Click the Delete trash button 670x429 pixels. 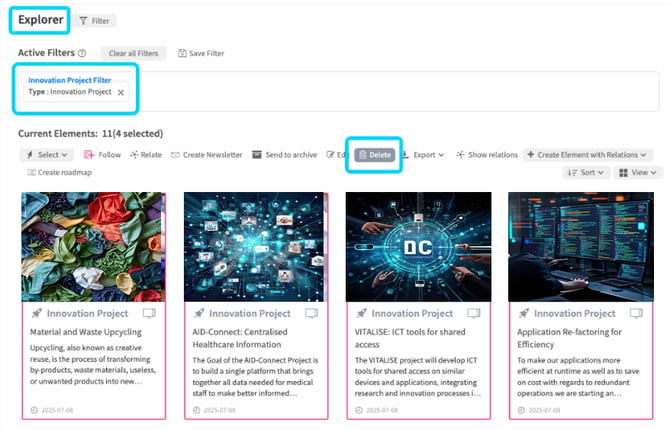pyautogui.click(x=374, y=155)
